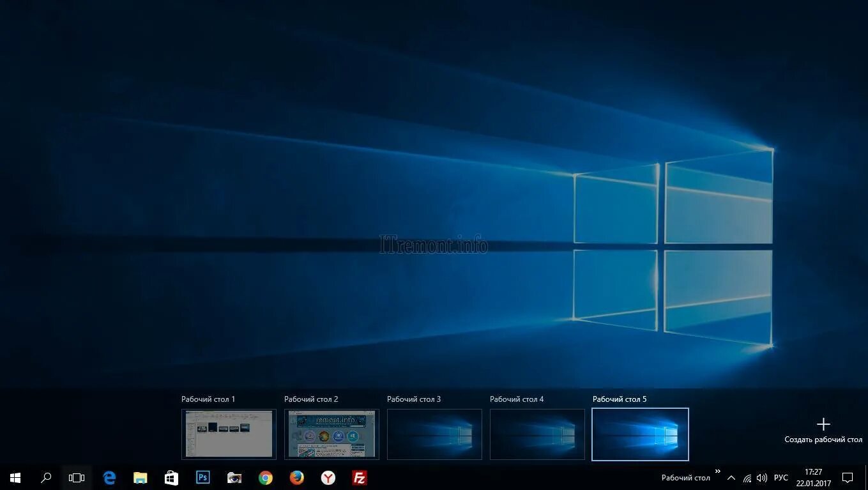Screen dimensions: 868x490
Task: Open volume speaker tray icon
Action: coord(761,478)
